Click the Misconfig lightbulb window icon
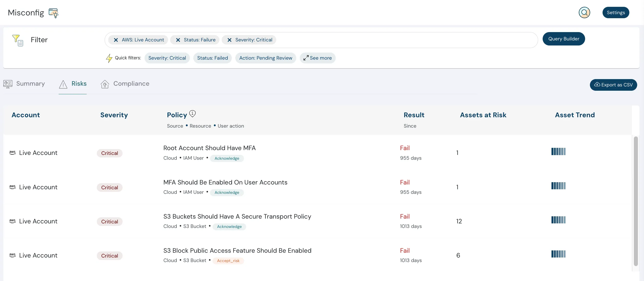 click(x=54, y=13)
